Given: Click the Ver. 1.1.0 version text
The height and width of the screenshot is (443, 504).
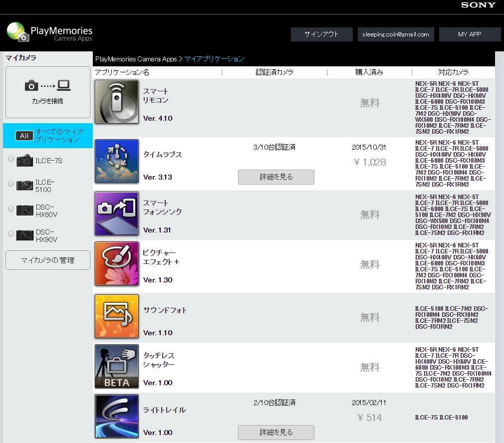Looking at the screenshot, I should 158,333.
